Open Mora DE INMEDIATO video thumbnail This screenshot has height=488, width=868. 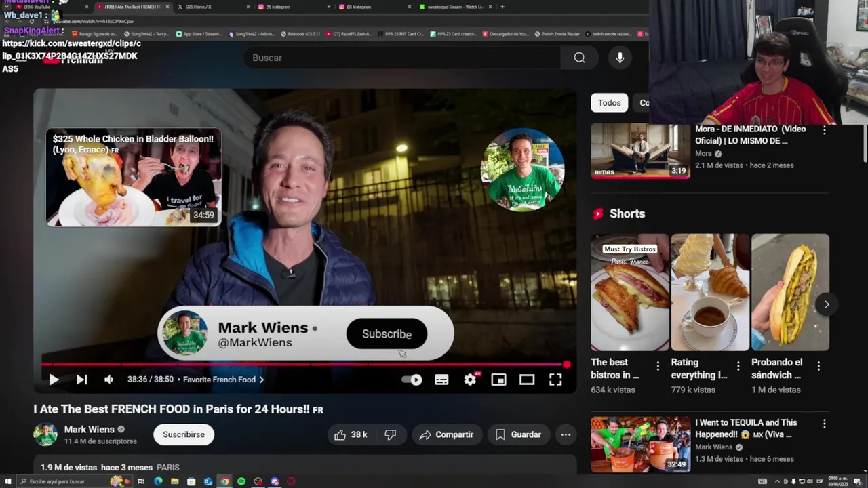[x=640, y=150]
